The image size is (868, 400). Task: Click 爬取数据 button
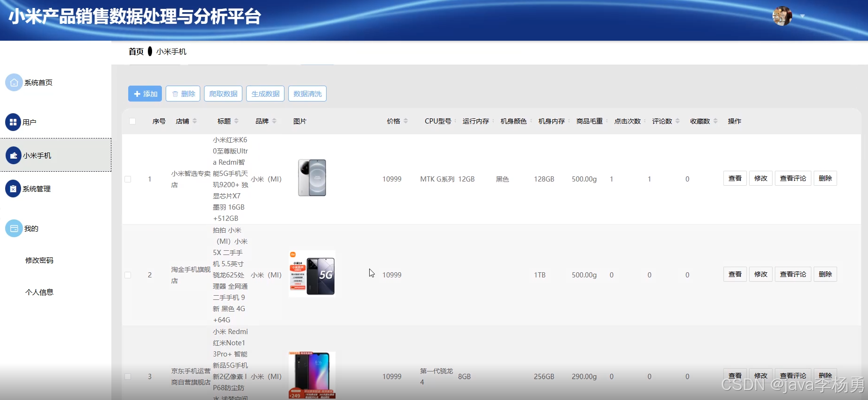[223, 94]
